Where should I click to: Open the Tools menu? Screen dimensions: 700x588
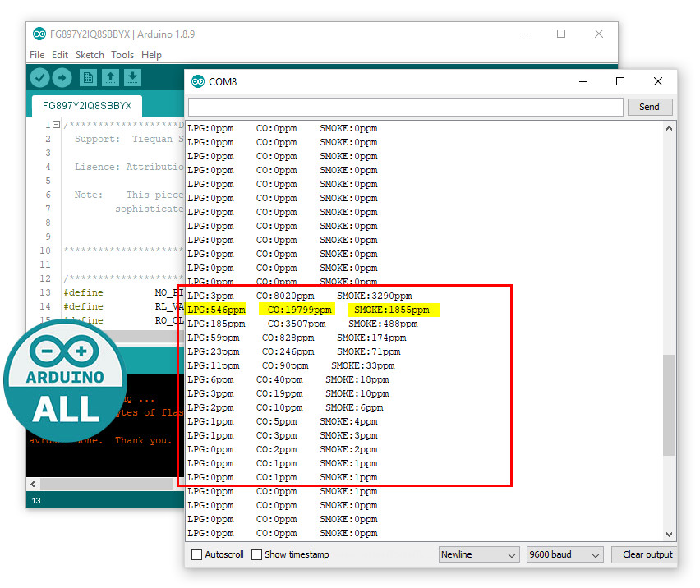click(x=122, y=55)
